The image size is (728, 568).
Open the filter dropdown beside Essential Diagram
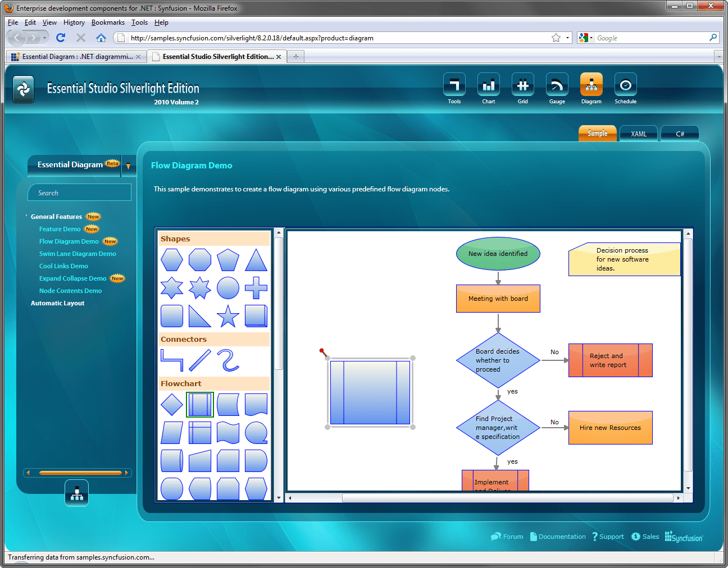pyautogui.click(x=129, y=166)
